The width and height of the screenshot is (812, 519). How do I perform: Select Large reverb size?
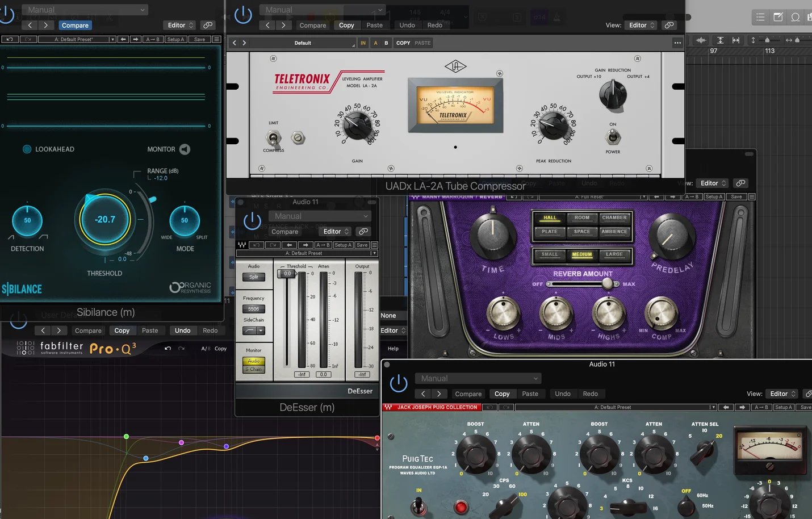point(614,254)
